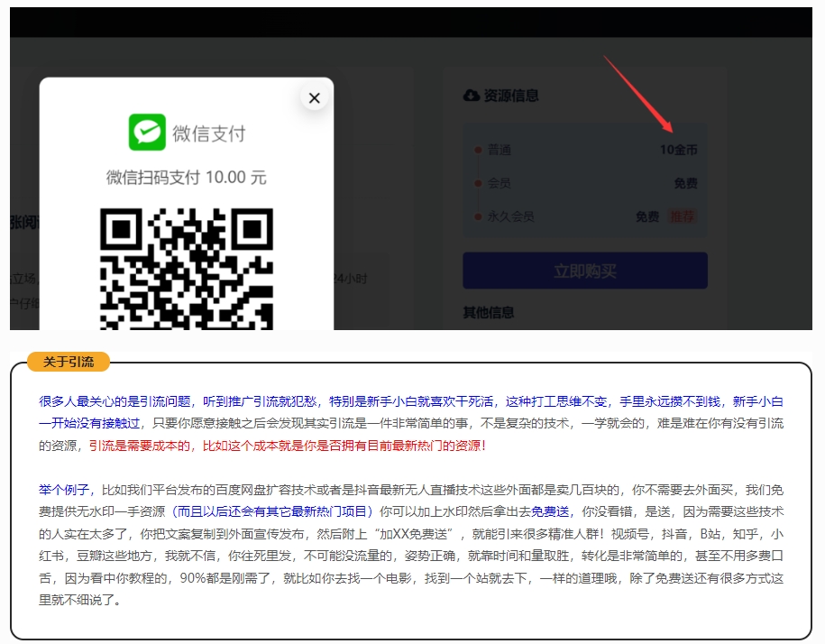825x644 pixels.
Task: Click the red arrow annotation
Action: [637, 91]
